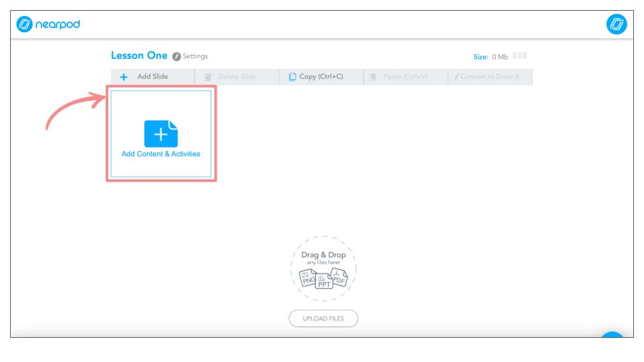Click the plus icon for Add Slide

pyautogui.click(x=124, y=76)
